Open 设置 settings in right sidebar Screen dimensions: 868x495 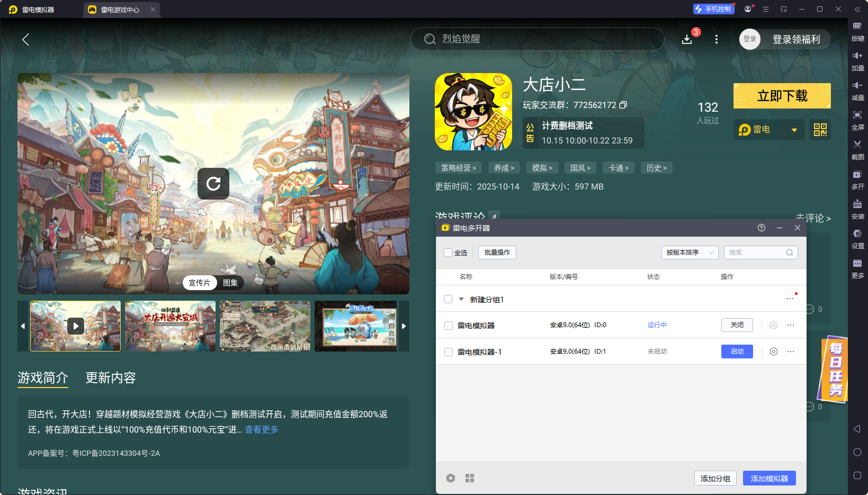(857, 239)
